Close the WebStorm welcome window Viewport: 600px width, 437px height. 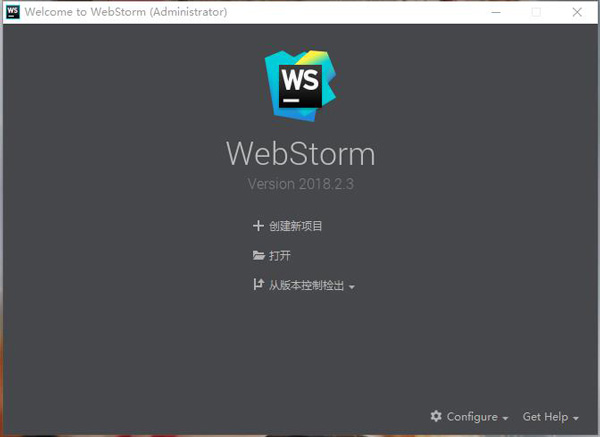[x=577, y=12]
